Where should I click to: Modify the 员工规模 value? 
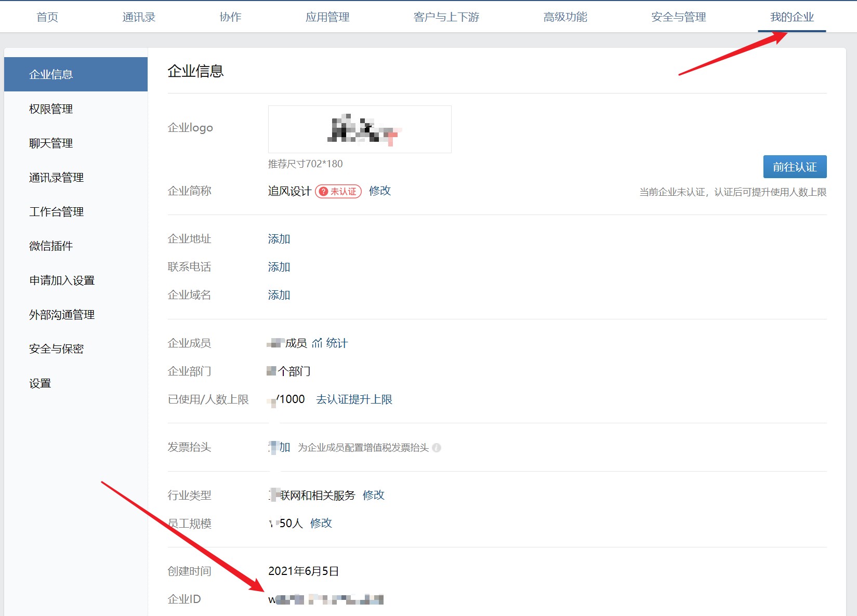tap(321, 524)
